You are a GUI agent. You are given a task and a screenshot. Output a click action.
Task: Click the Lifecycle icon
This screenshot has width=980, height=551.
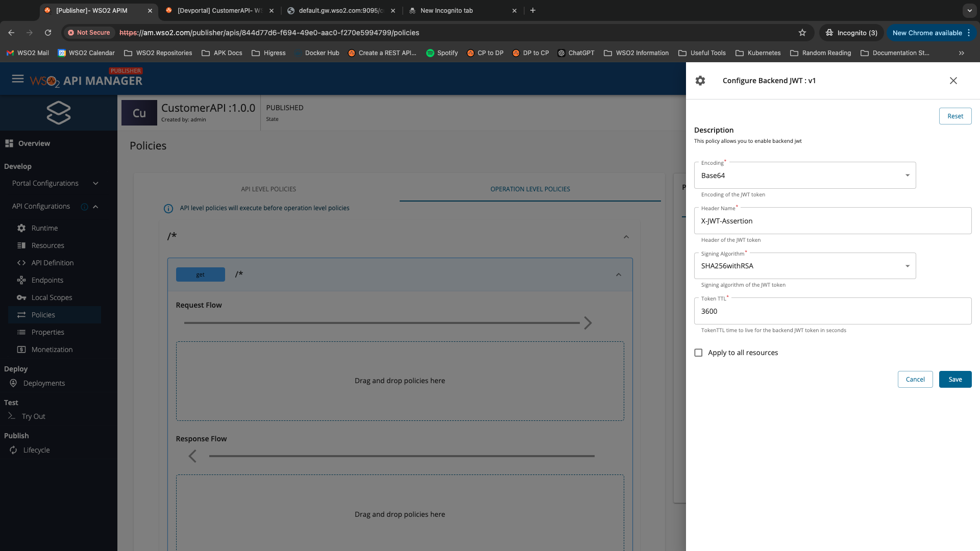(13, 450)
